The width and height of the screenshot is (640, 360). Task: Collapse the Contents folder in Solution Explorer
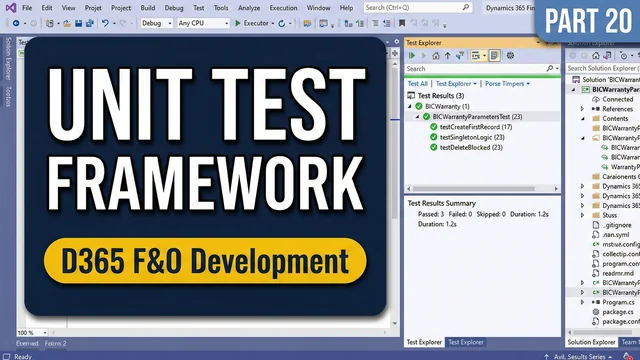click(x=582, y=119)
